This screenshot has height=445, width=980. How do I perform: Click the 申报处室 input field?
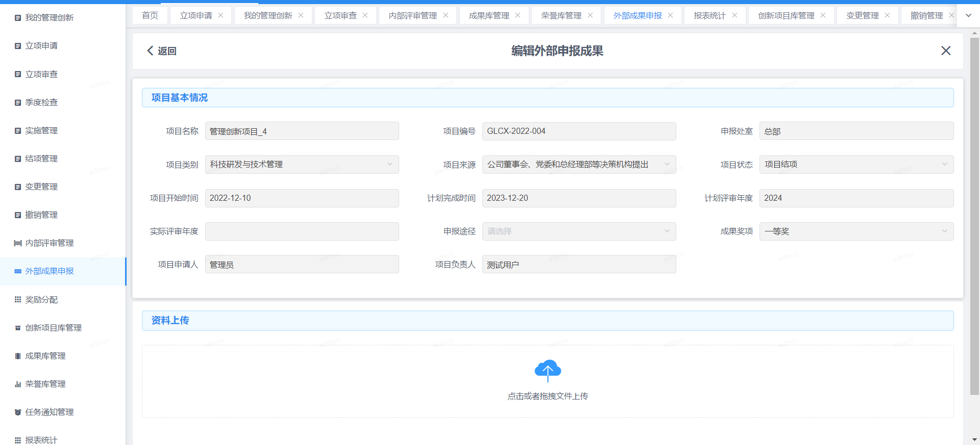coord(856,131)
